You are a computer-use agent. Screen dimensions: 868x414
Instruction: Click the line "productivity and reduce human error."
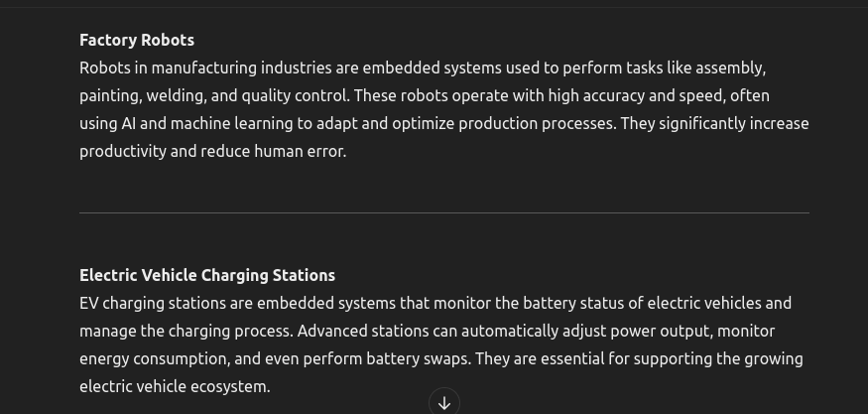pos(212,151)
